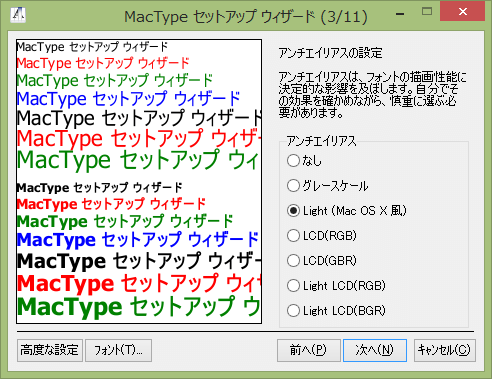The image size is (492, 379).
Task: Select the LCD(RGB) radio button
Action: point(322,236)
